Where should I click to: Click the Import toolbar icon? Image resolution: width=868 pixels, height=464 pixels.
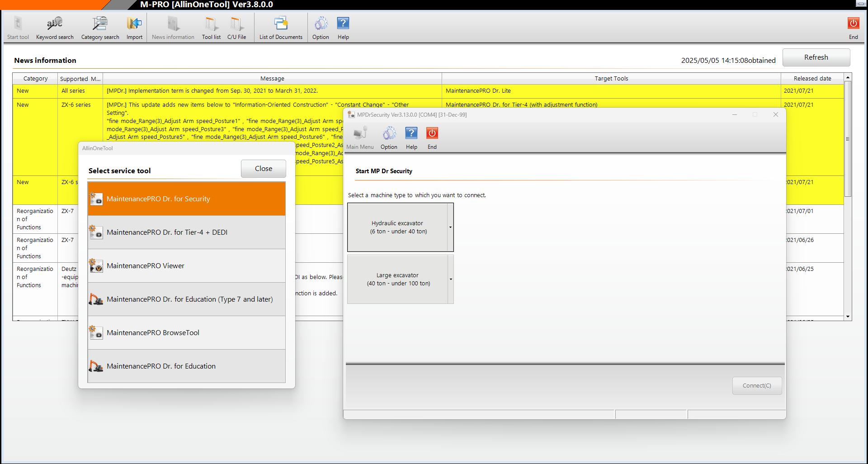(134, 28)
